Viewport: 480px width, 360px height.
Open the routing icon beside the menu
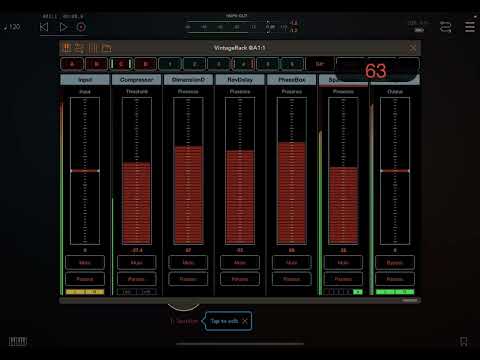pos(446,27)
